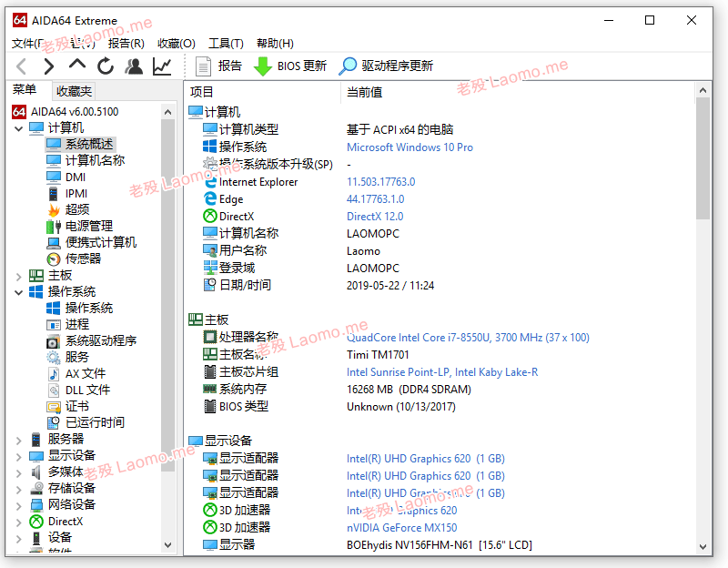Expand the 主板 tree node
Screen dimensions: 728x568
(18, 277)
